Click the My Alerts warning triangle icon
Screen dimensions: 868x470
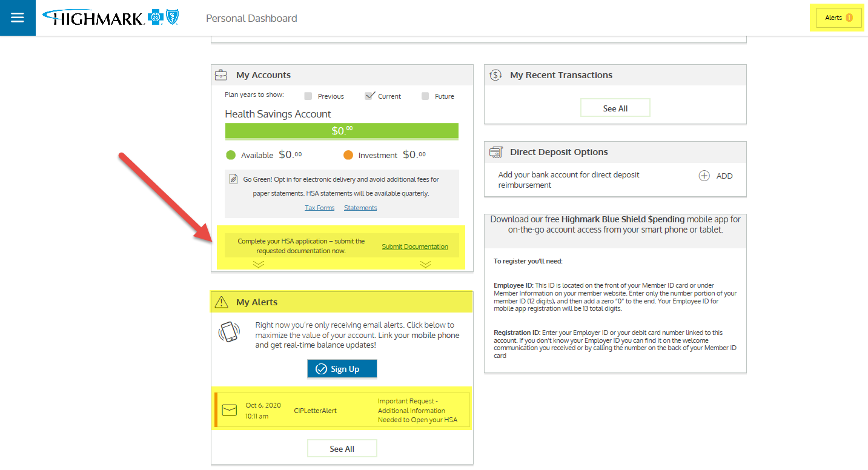(x=222, y=302)
